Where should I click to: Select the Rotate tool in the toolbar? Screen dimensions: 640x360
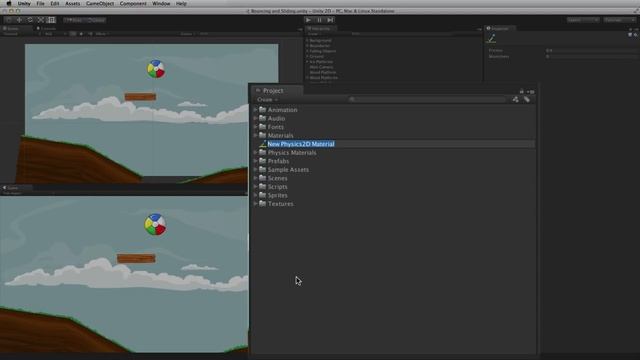[30, 20]
